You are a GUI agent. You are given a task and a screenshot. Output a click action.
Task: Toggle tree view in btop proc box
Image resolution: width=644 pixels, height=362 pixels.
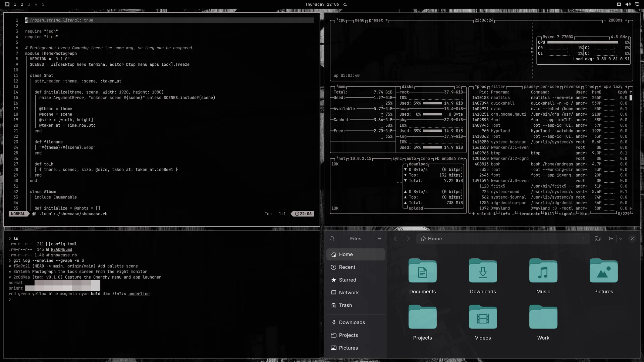(590, 87)
